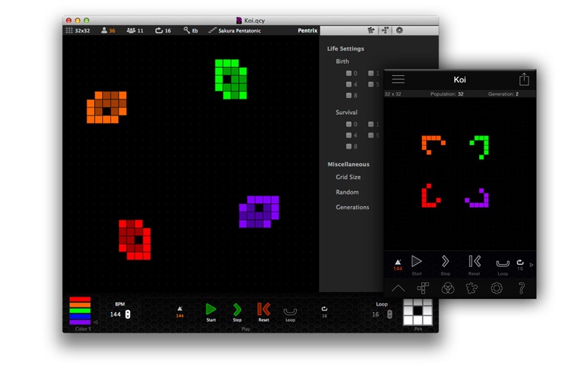588x368 pixels.
Task: Click the Start play icon in mobile Koi window
Action: 417,261
